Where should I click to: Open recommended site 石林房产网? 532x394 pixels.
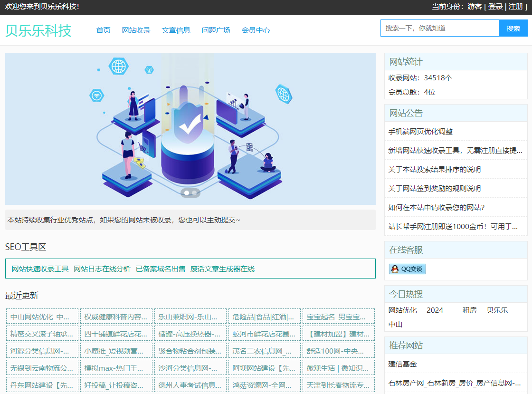click(x=454, y=383)
